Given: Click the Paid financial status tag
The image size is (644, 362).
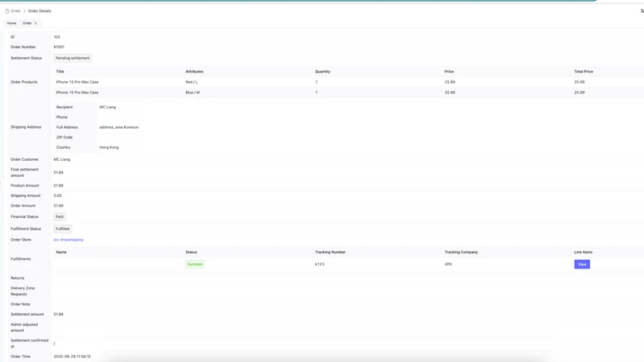Looking at the screenshot, I should (x=60, y=216).
